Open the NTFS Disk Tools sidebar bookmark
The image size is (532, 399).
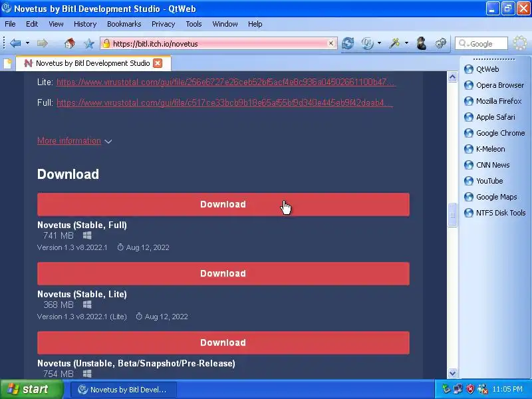[x=495, y=213]
